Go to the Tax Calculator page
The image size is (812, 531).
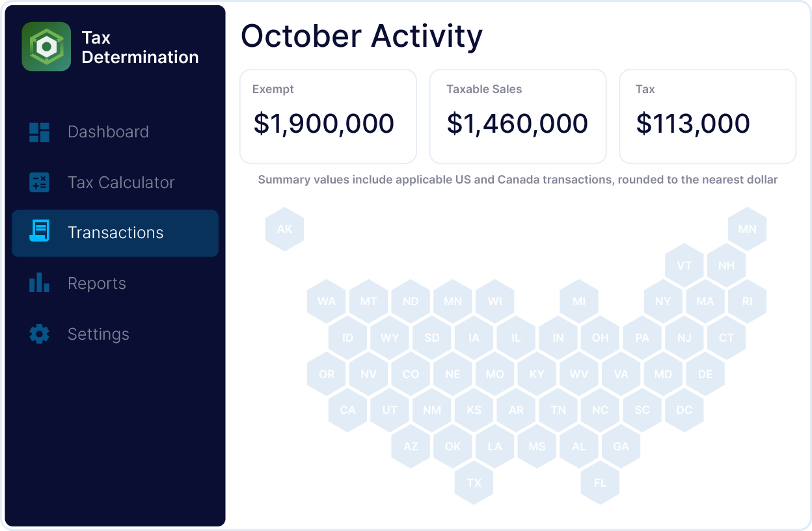pos(121,182)
